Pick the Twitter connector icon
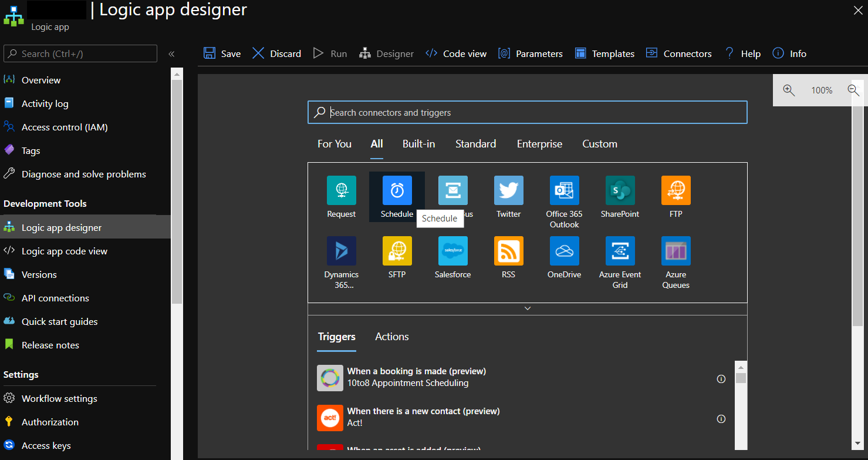This screenshot has width=868, height=460. pos(509,190)
